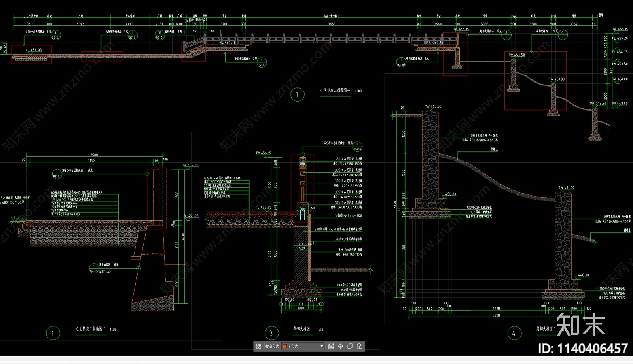Click the 17658 dimension text
Image resolution: width=633 pixels, height=364 pixels.
pyautogui.click(x=331, y=24)
